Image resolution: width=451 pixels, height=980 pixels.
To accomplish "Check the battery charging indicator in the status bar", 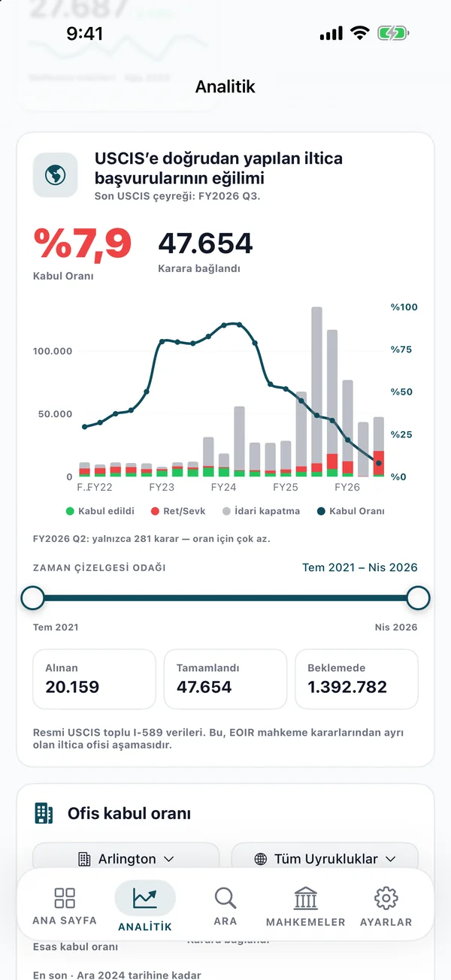I will click(x=392, y=33).
